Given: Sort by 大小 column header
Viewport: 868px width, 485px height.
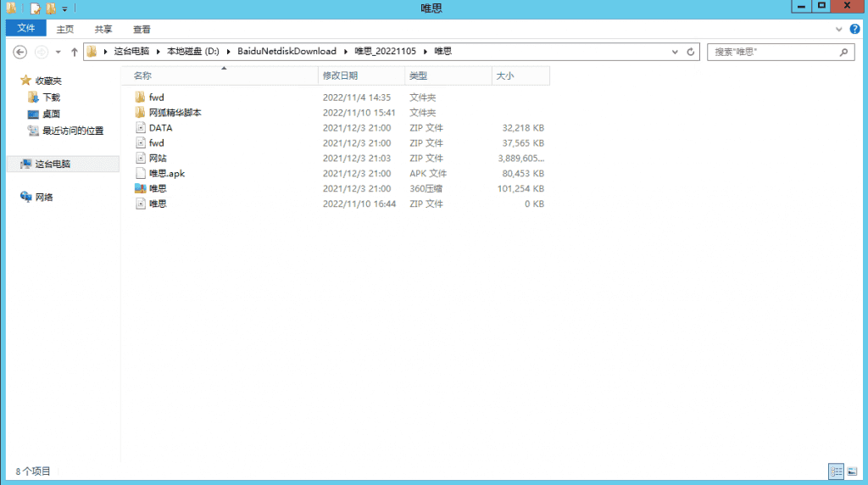Looking at the screenshot, I should pyautogui.click(x=521, y=75).
